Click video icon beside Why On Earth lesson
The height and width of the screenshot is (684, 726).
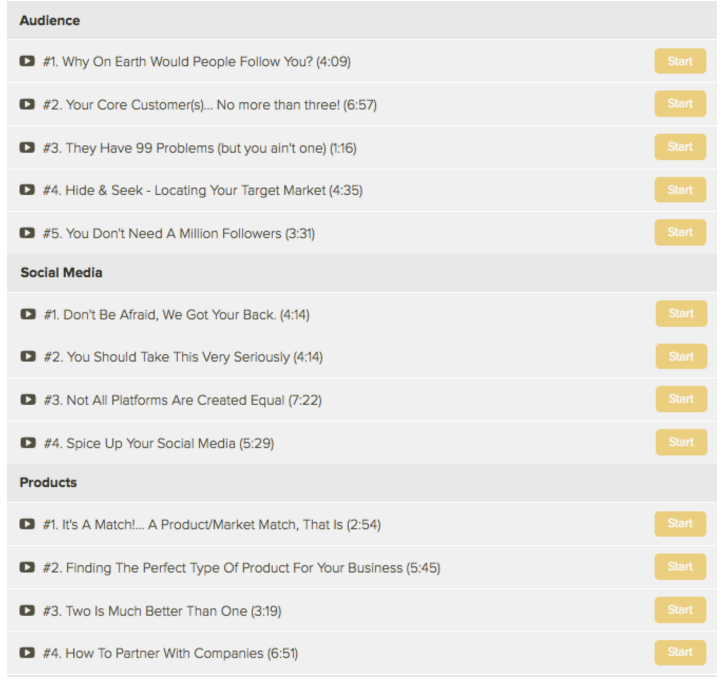27,61
